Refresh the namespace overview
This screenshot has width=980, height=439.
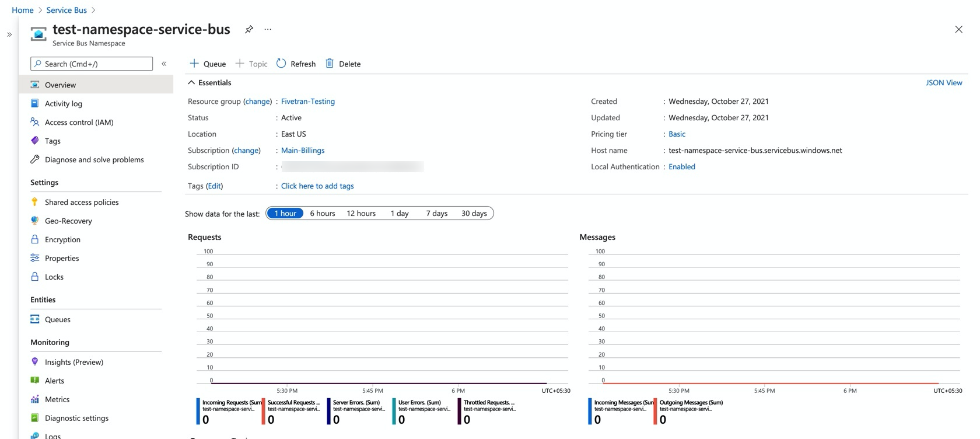296,64
